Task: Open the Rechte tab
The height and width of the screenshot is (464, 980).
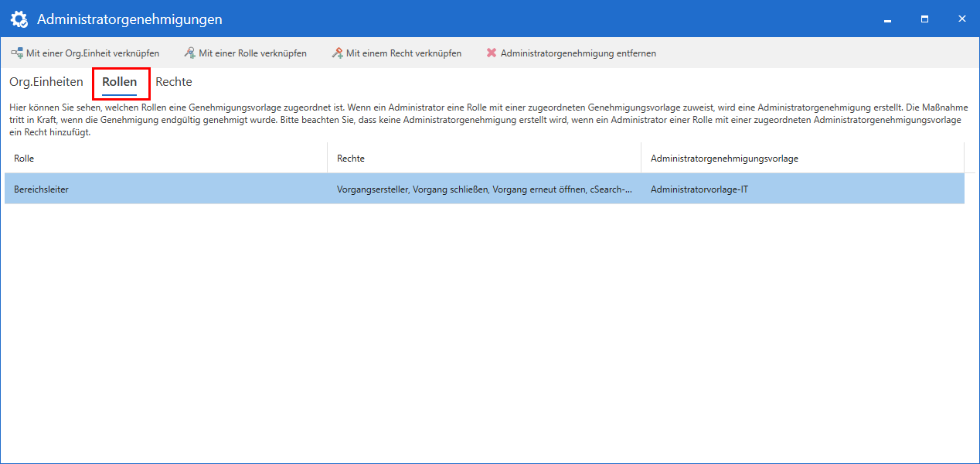Action: [x=173, y=81]
